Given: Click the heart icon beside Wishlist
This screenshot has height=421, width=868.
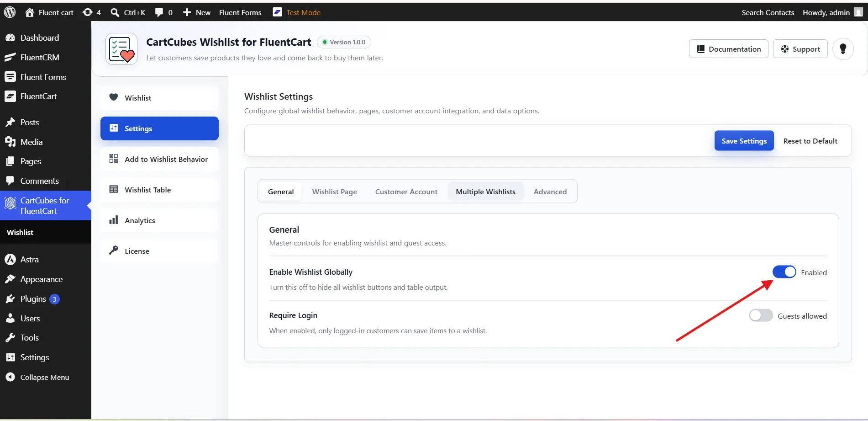Looking at the screenshot, I should tap(114, 97).
